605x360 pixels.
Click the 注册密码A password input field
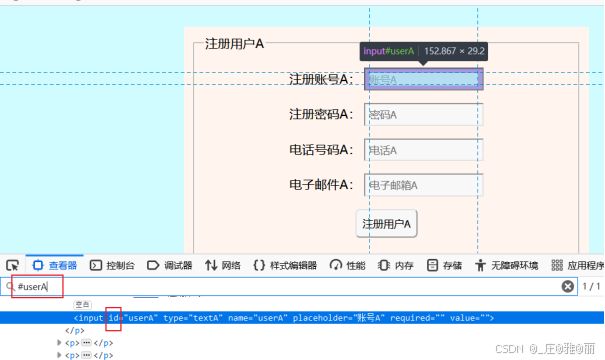tap(424, 115)
